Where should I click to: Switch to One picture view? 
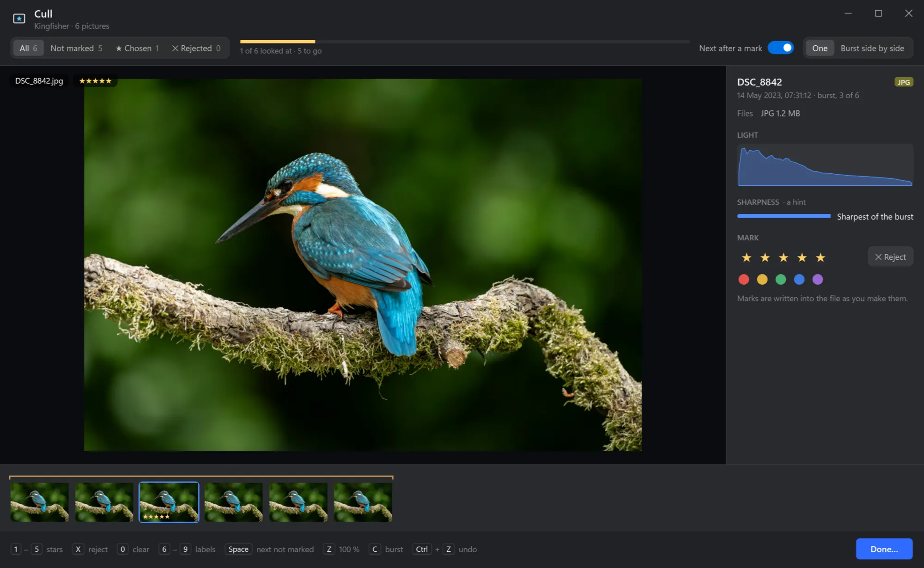pyautogui.click(x=820, y=48)
